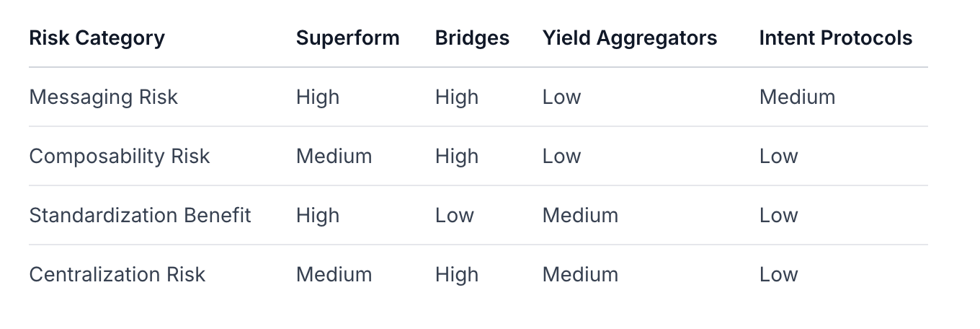The height and width of the screenshot is (329, 980).
Task: Select Bridges' Standardization Benefit Low cell
Action: pos(454,216)
